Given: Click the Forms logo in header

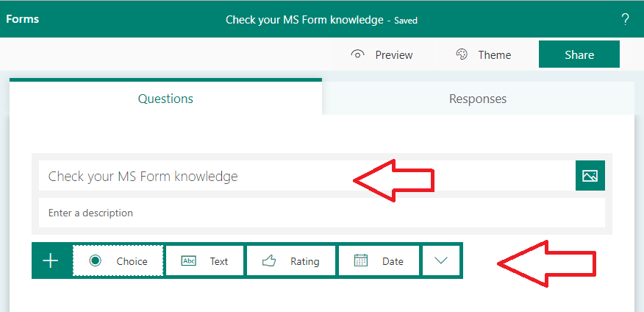Looking at the screenshot, I should click(x=23, y=19).
